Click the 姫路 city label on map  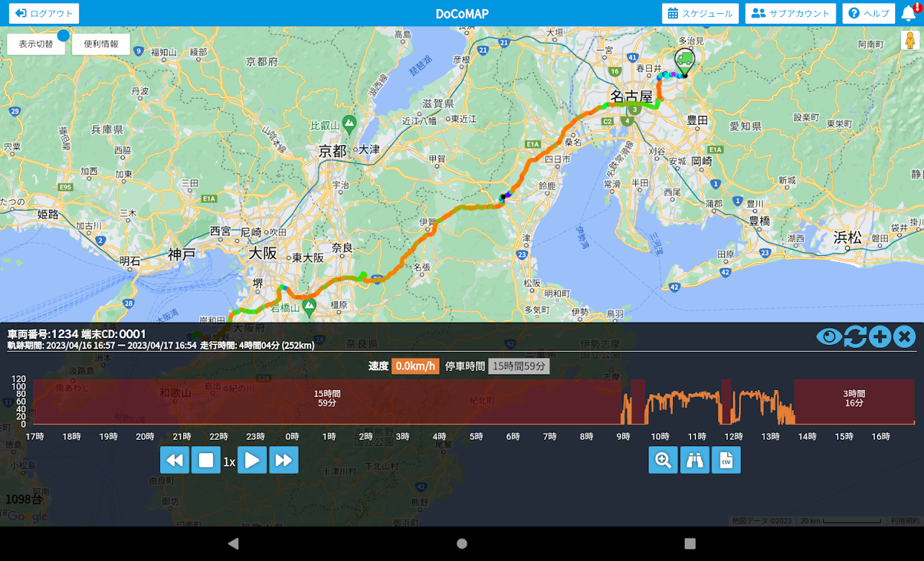[48, 215]
